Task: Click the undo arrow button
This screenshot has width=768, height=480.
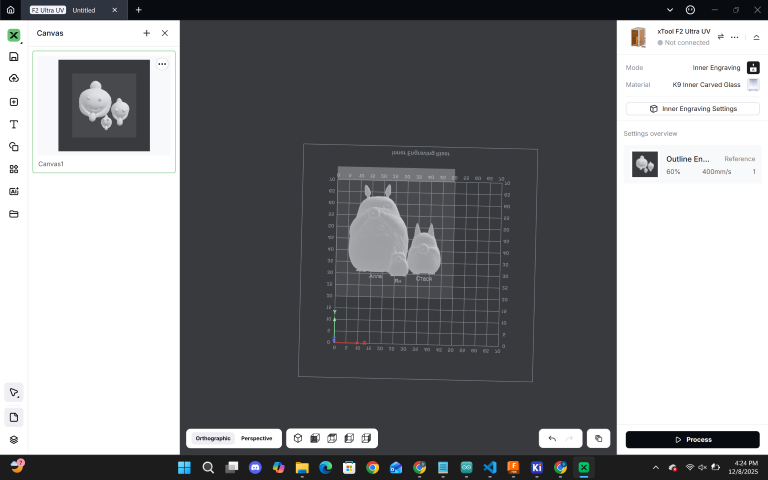Action: coord(552,438)
